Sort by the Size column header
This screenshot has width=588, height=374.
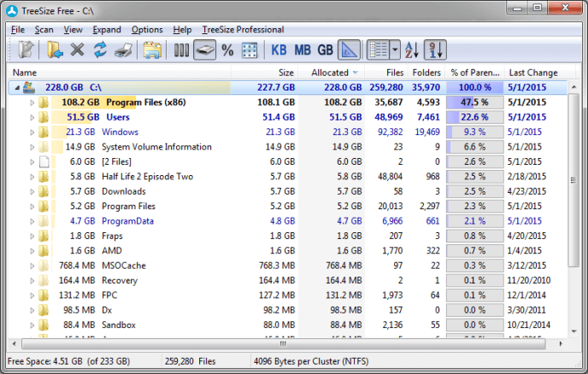(x=265, y=73)
